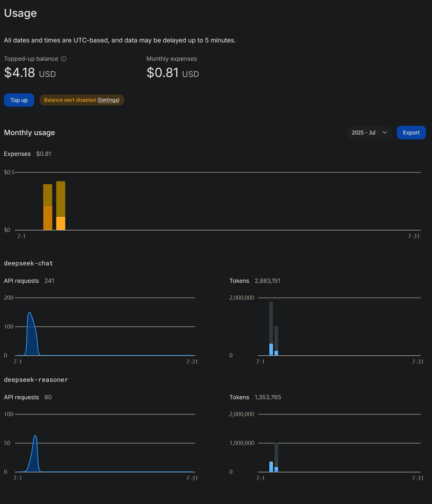Click the Monthly usage heading

point(29,133)
